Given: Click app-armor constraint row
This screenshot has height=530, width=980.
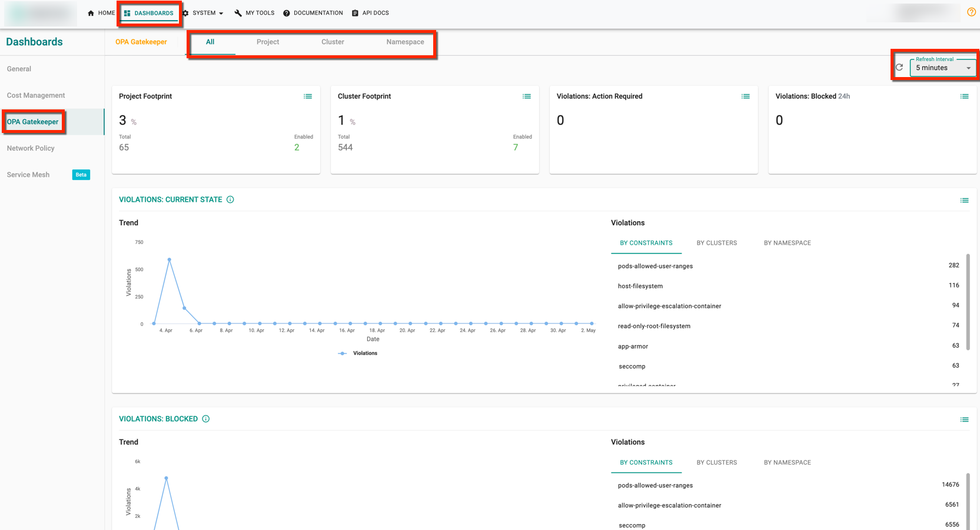Looking at the screenshot, I should coord(788,346).
